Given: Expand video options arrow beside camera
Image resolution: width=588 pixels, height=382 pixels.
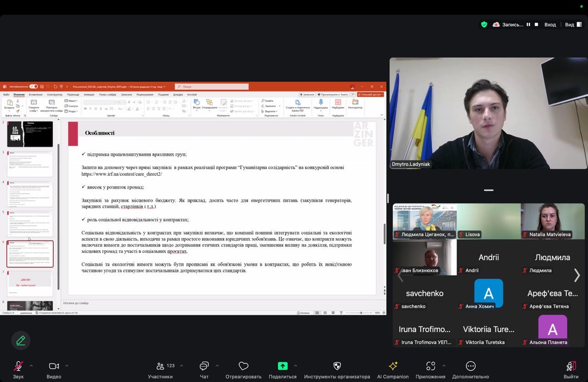Looking at the screenshot, I should [x=67, y=366].
